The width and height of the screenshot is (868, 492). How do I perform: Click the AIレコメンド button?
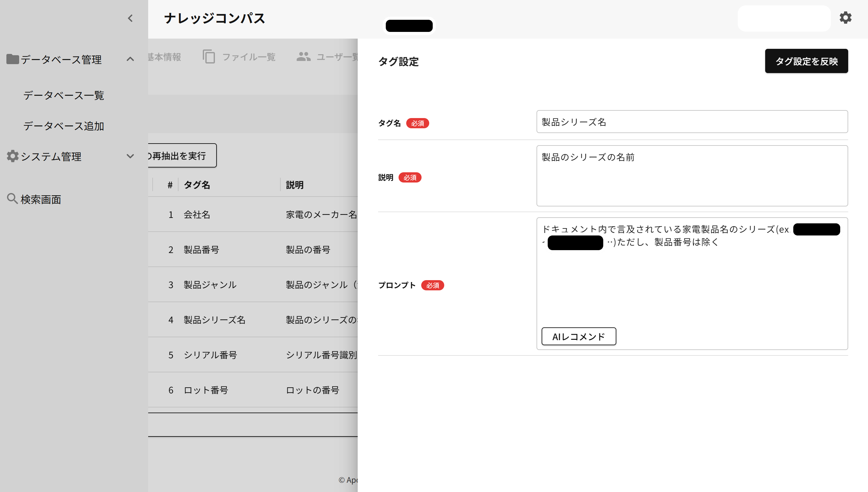(578, 336)
